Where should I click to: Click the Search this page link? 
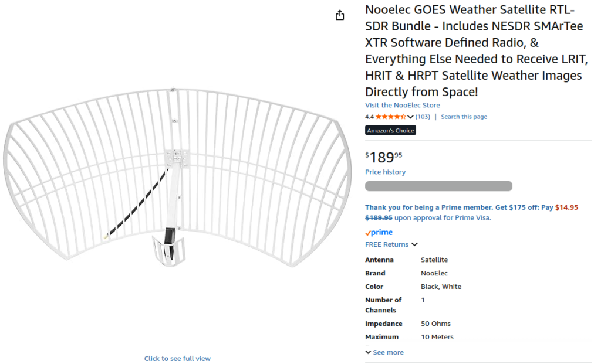[x=464, y=117]
